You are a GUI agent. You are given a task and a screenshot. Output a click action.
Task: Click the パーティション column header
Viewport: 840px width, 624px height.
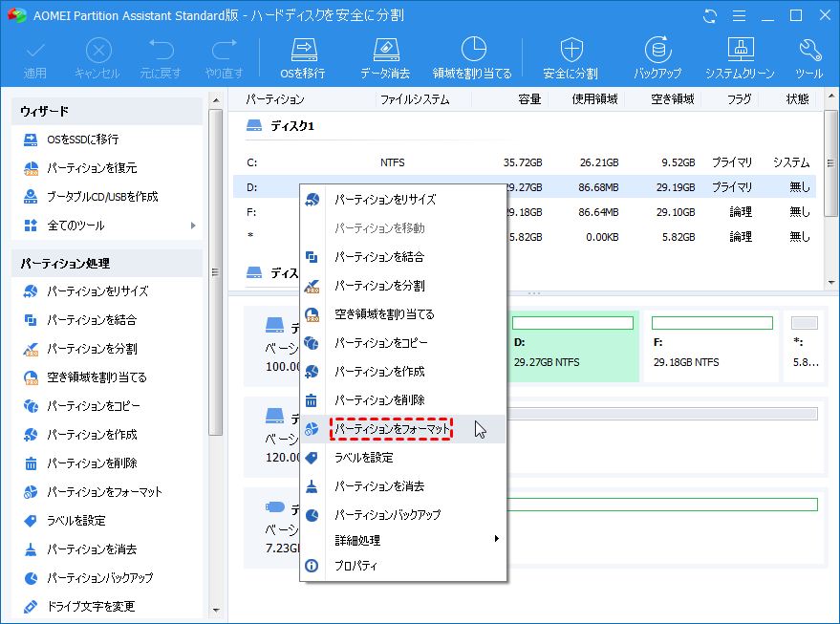click(x=275, y=99)
